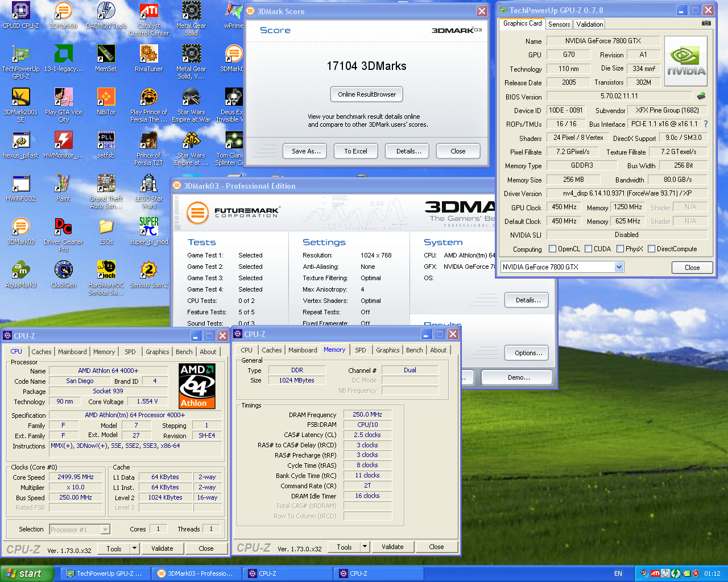Click EN language indicator on taskbar

coord(618,573)
